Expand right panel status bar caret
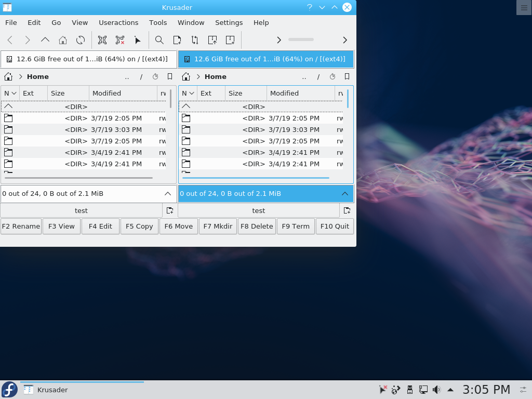532x399 pixels. tap(345, 194)
